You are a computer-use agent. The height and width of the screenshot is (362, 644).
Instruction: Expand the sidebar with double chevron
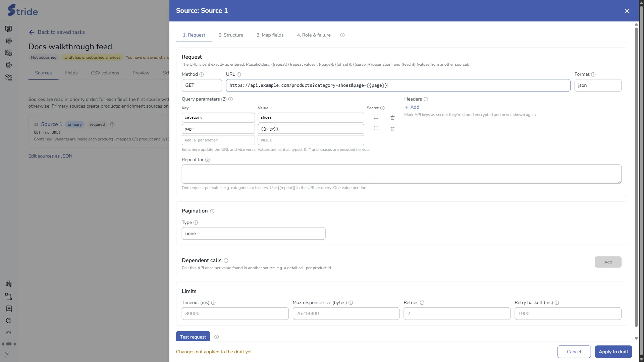(x=8, y=355)
